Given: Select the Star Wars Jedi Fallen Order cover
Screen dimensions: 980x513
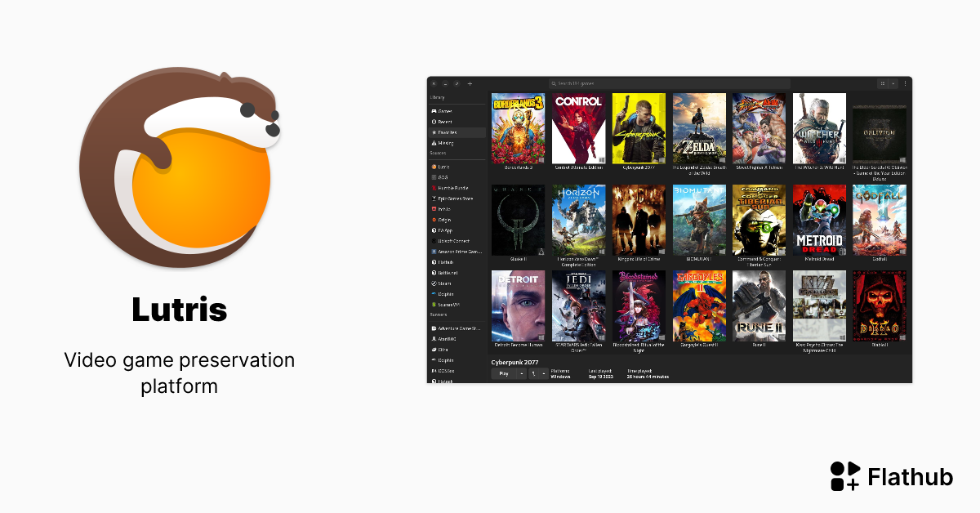Looking at the screenshot, I should coord(578,306).
